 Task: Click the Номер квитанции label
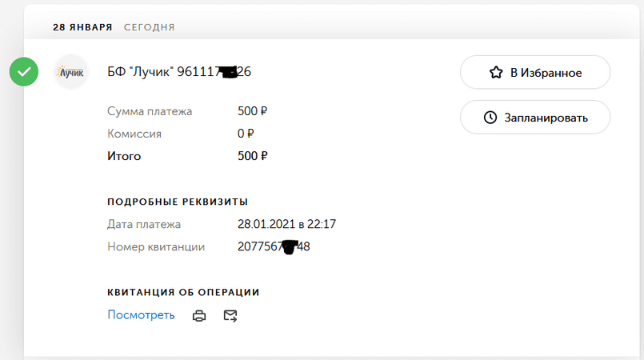pyautogui.click(x=156, y=246)
